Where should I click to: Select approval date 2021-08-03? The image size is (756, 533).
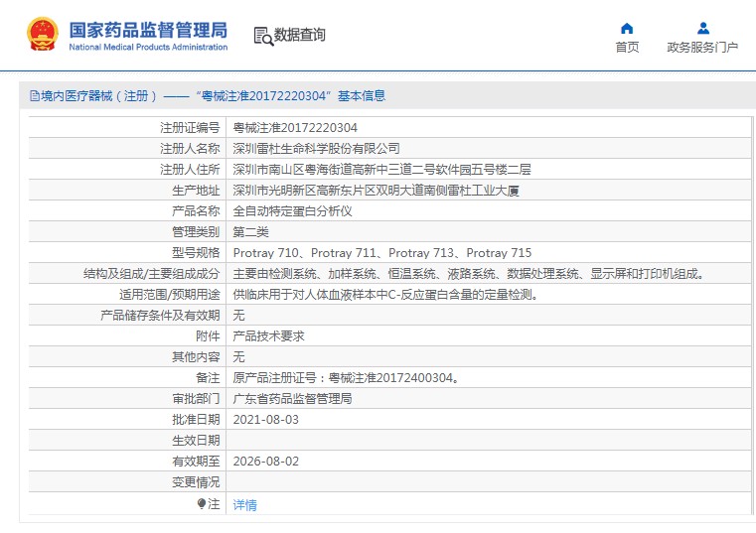[x=265, y=420]
